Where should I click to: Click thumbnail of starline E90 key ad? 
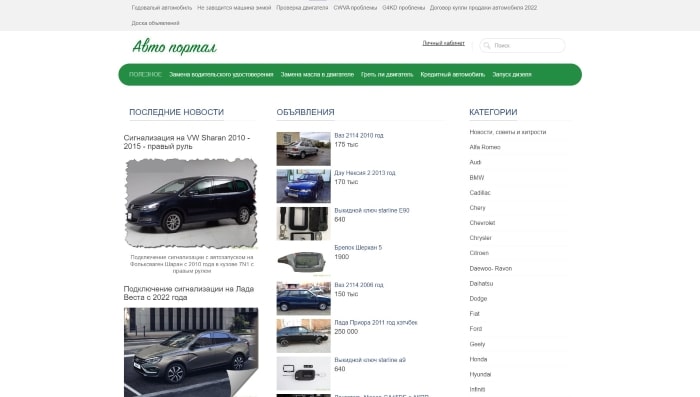304,224
